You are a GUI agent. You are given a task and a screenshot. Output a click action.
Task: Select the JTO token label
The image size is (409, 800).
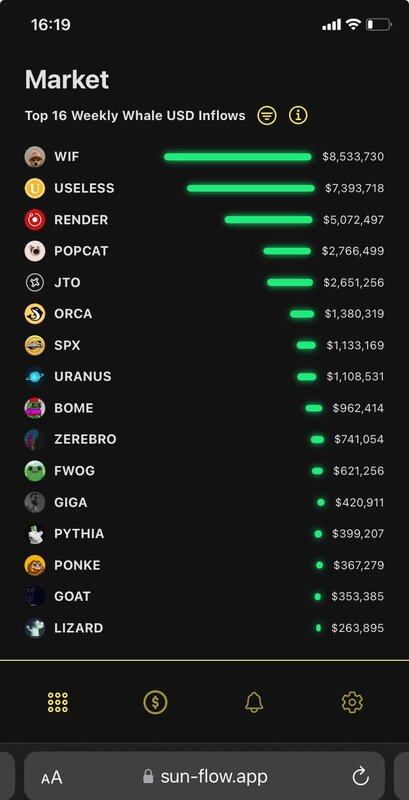67,283
